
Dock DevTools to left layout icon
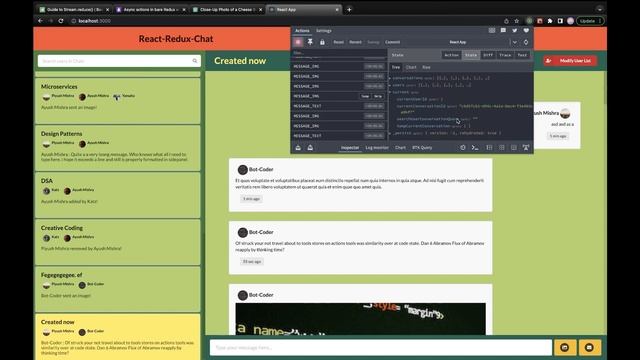[x=489, y=148]
